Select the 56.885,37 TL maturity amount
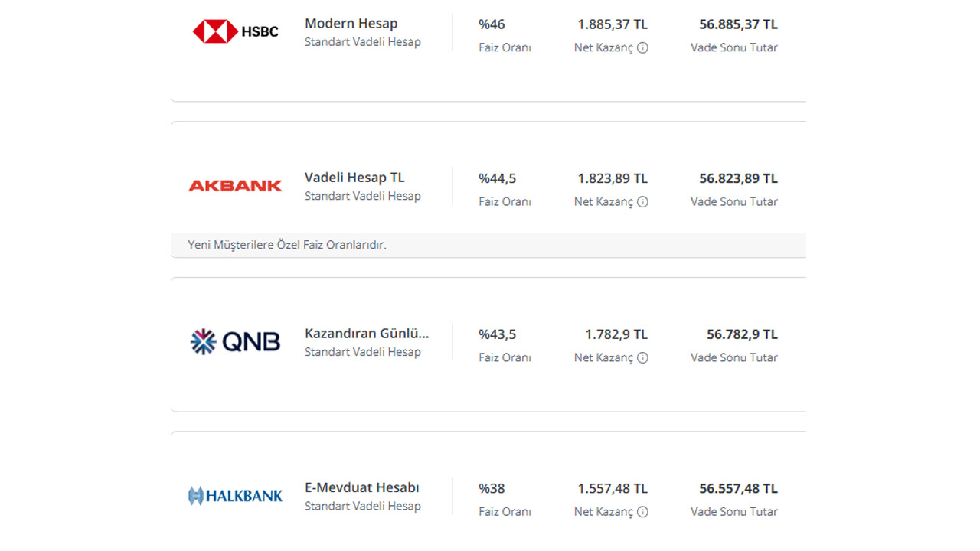Screen dimensions: 980x551 point(738,24)
